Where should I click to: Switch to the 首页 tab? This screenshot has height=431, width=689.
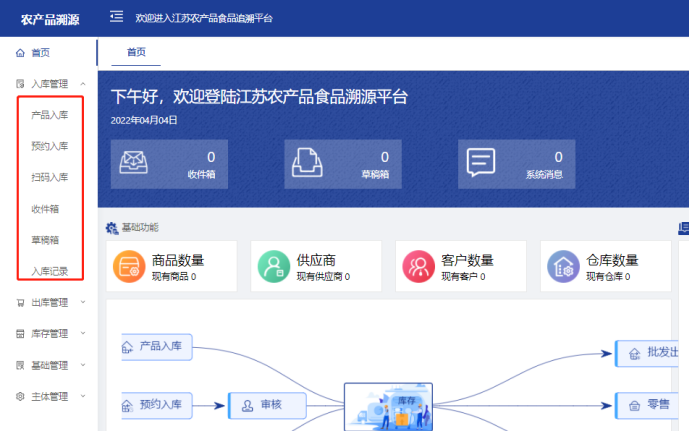coord(135,52)
